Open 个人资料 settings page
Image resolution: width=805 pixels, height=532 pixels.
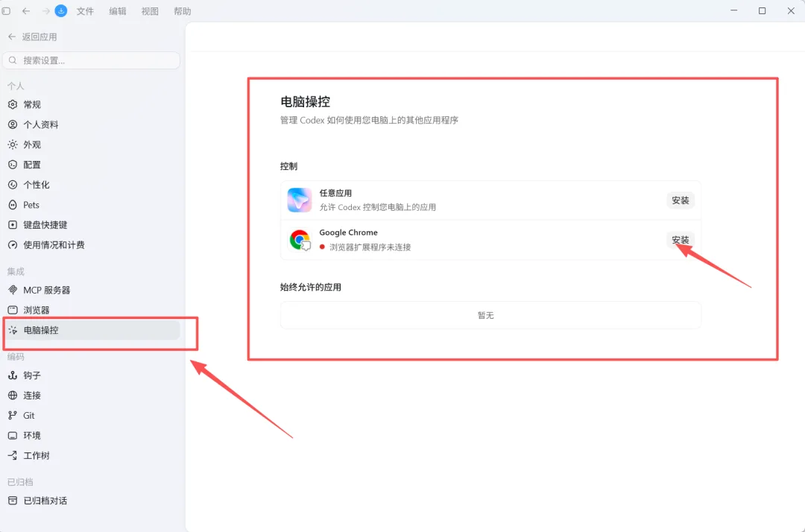click(92, 124)
